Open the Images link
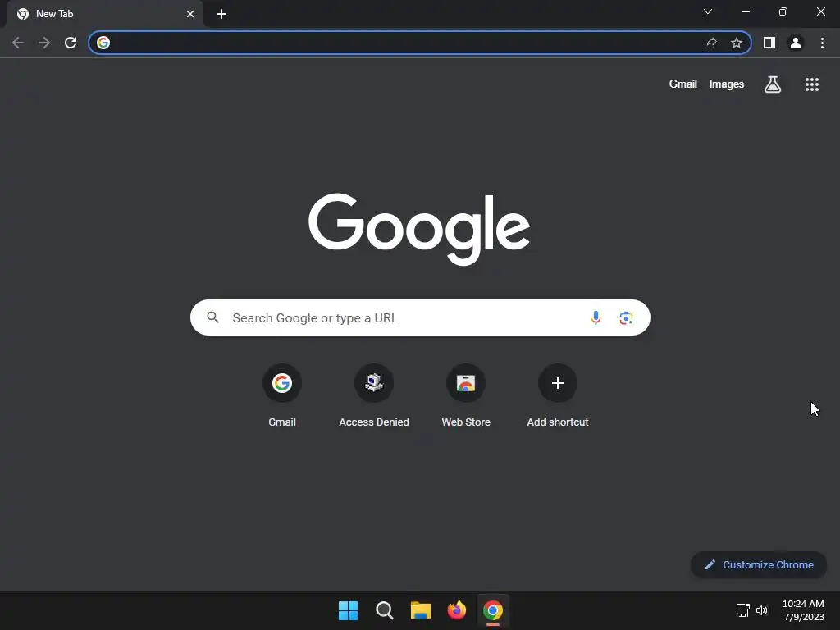The height and width of the screenshot is (630, 840). pos(727,84)
